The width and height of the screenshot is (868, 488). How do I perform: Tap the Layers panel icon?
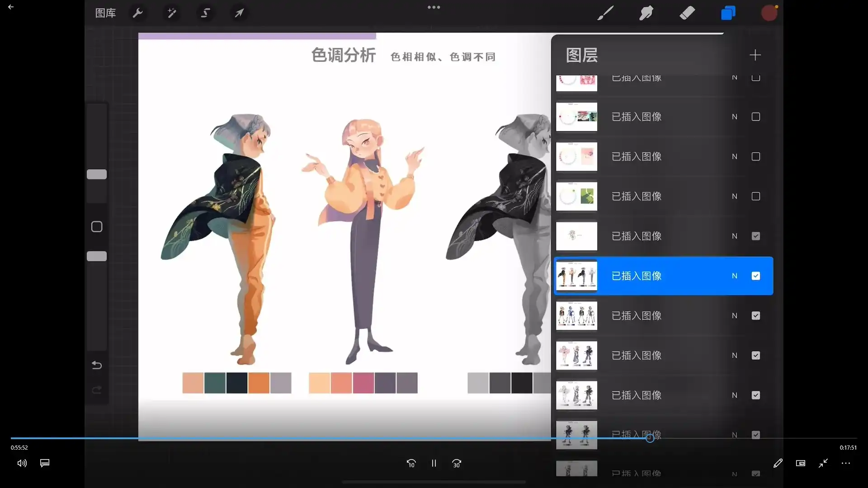point(728,13)
